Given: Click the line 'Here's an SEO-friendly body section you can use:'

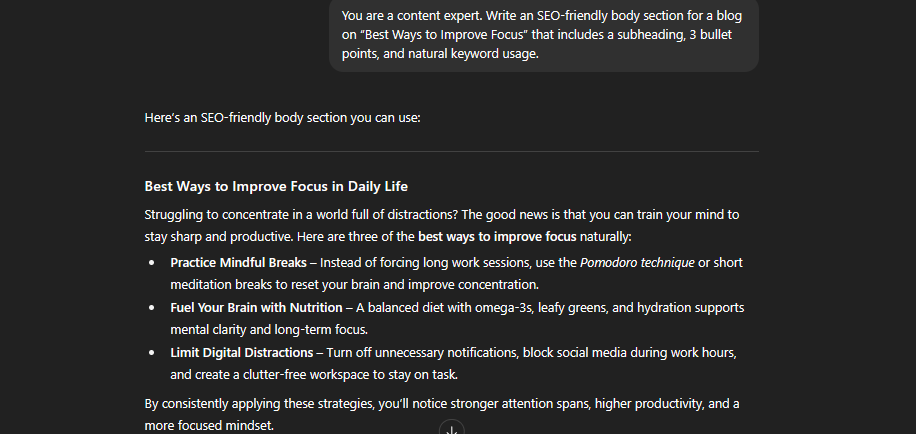Looking at the screenshot, I should (x=282, y=118).
